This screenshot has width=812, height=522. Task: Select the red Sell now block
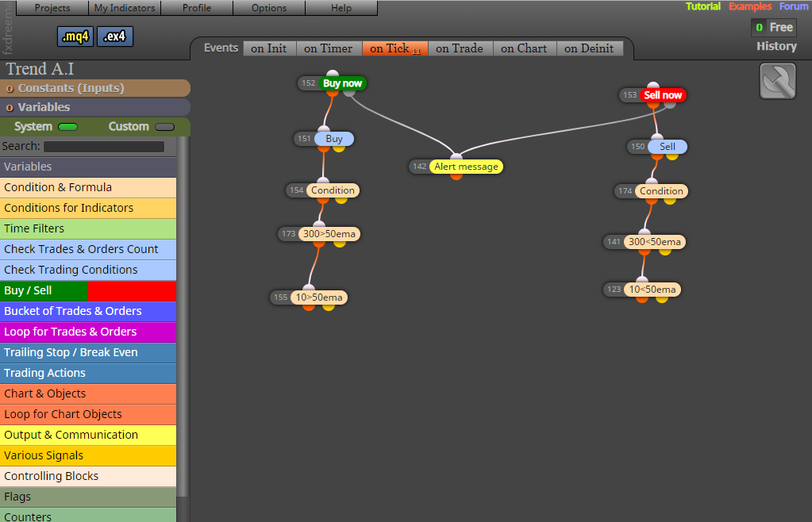pos(662,95)
